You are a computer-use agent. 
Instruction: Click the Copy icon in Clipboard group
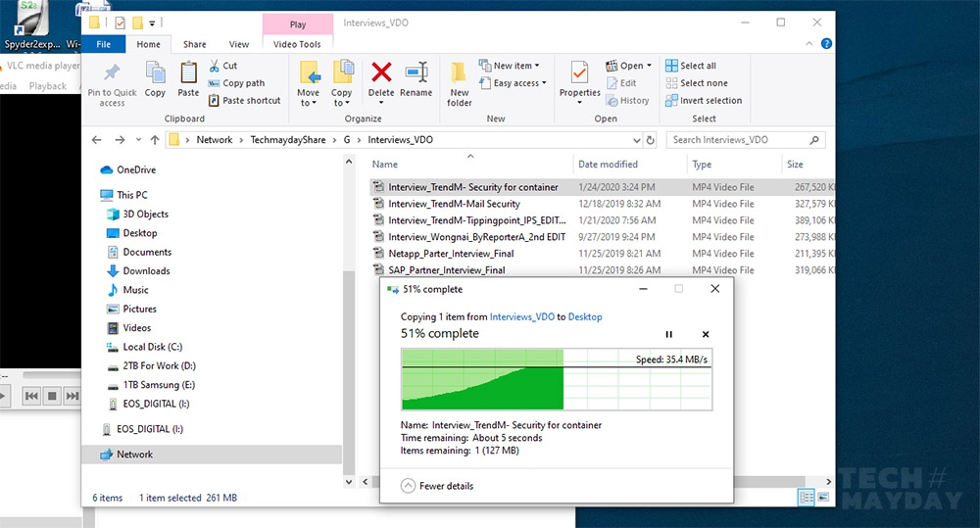coord(155,73)
